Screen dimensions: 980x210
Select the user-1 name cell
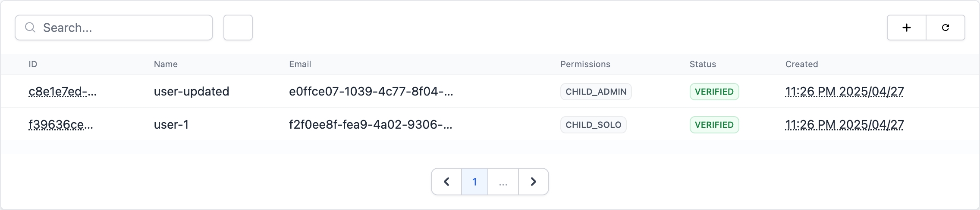[171, 124]
